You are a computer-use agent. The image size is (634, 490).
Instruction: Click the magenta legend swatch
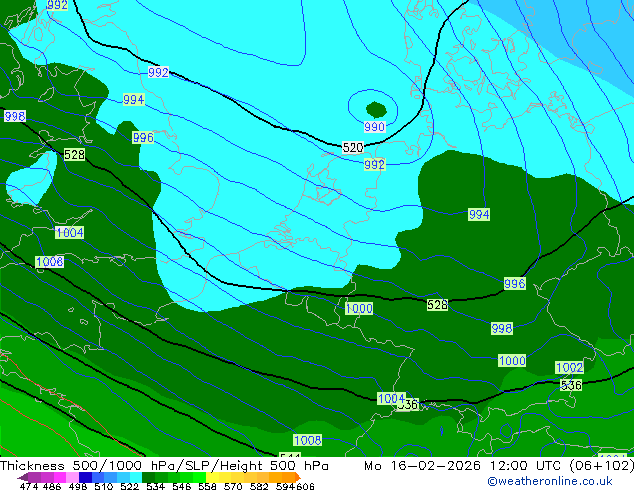coord(60,477)
